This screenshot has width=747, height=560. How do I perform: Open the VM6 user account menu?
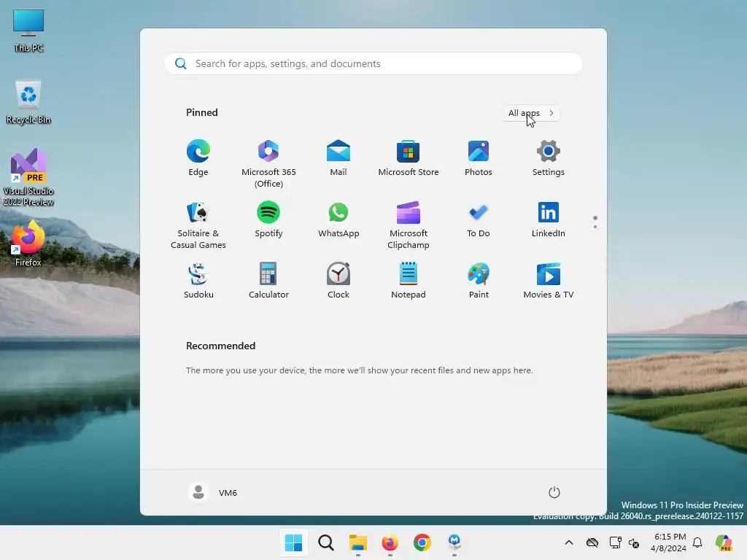[212, 492]
